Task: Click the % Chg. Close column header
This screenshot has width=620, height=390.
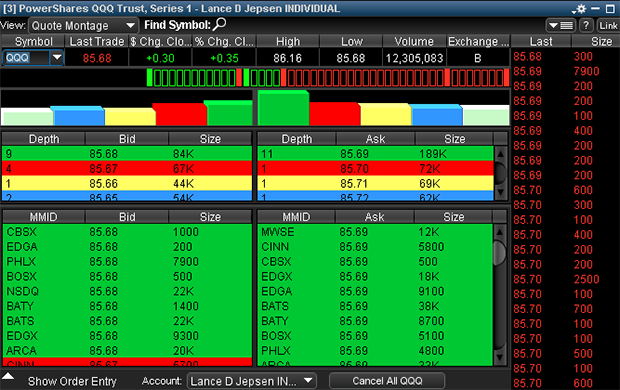Action: [x=224, y=42]
